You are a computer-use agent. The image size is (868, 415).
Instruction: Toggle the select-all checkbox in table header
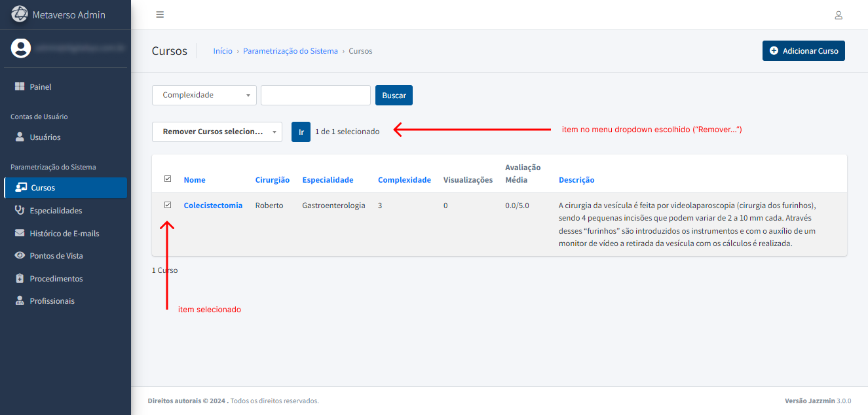coord(168,179)
